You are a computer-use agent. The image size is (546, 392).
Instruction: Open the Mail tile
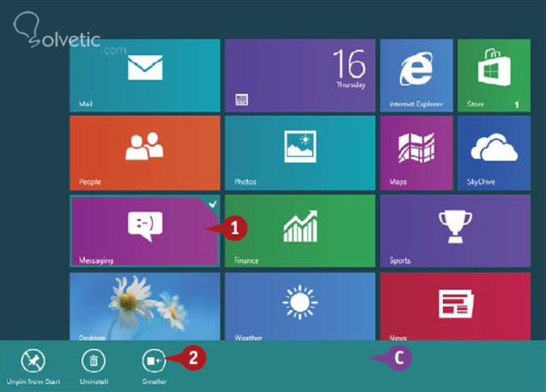[145, 75]
